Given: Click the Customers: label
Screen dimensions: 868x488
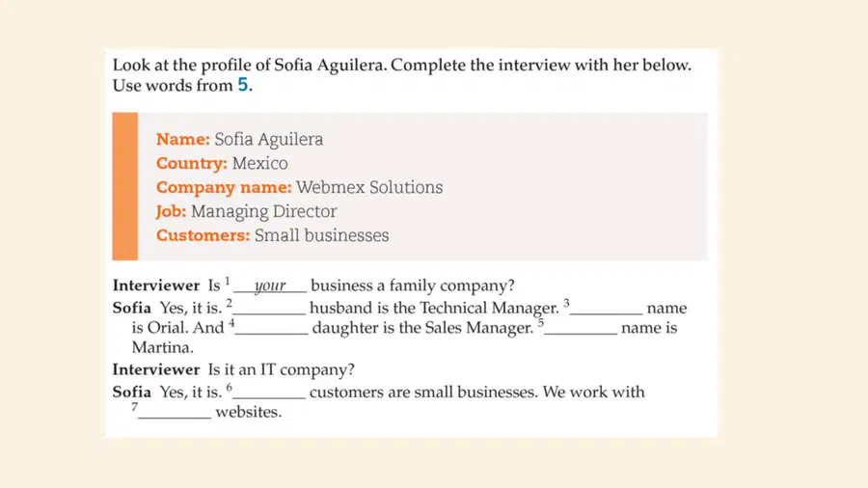Looking at the screenshot, I should [x=203, y=235].
